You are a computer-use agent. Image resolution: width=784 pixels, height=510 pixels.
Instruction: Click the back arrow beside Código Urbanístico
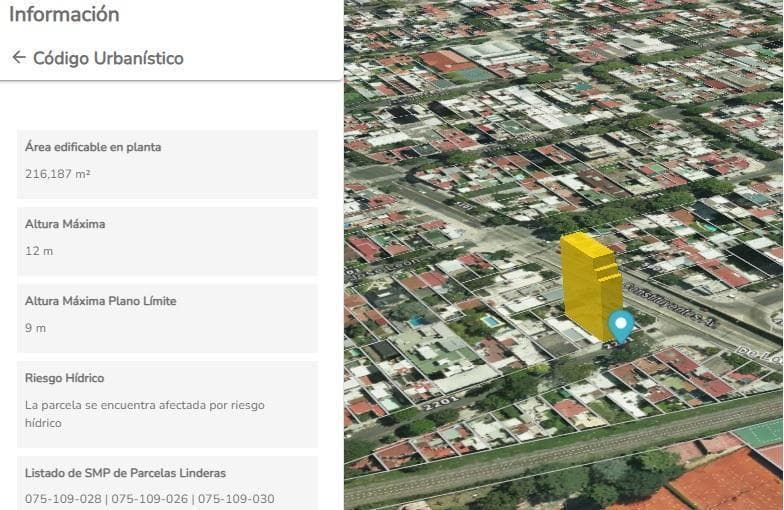[18, 58]
